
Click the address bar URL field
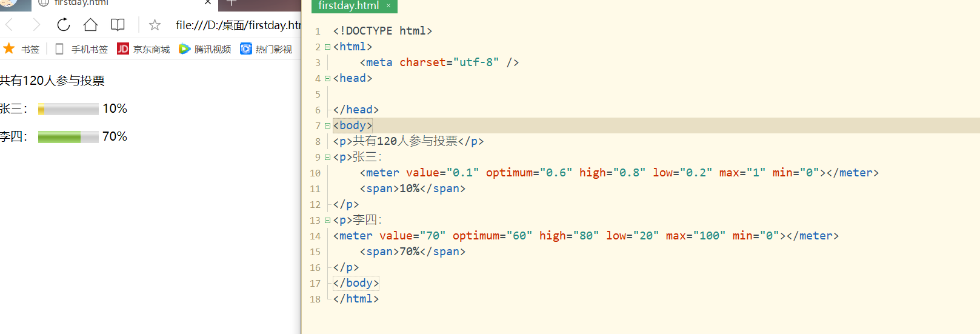[x=238, y=25]
